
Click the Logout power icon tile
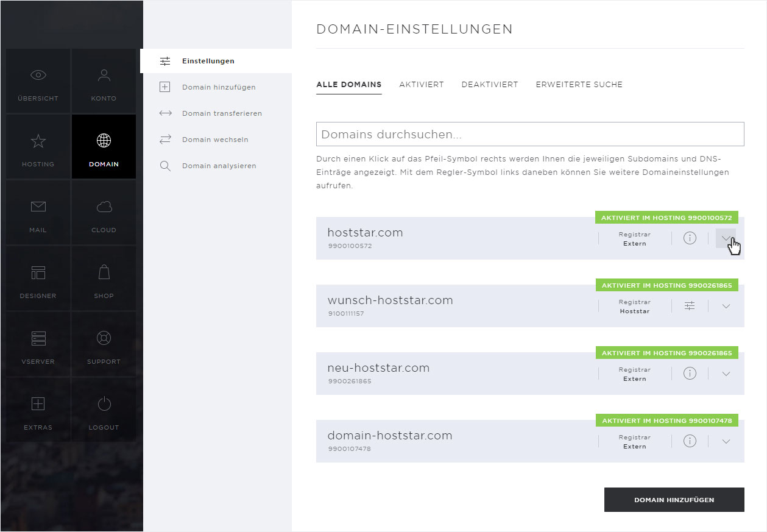pos(104,410)
